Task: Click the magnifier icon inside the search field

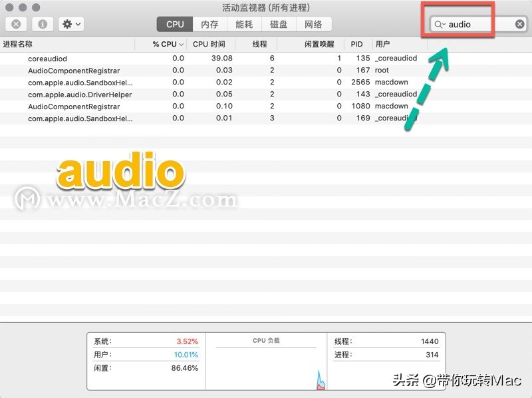Action: (x=440, y=24)
